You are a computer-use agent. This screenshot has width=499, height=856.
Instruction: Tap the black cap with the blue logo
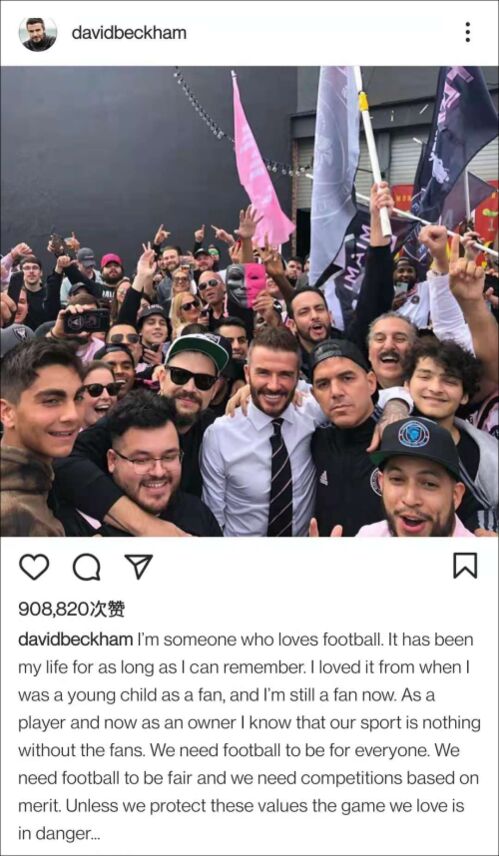[x=418, y=443]
